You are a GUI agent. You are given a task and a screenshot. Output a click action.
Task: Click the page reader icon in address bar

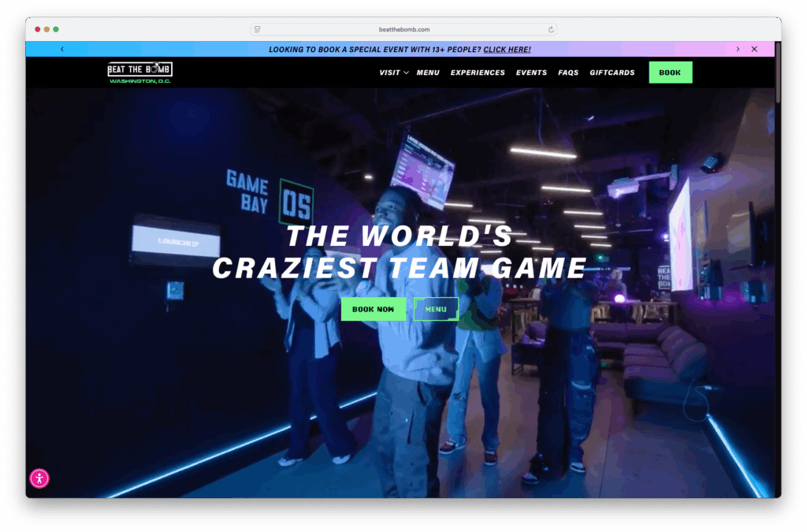coord(258,29)
